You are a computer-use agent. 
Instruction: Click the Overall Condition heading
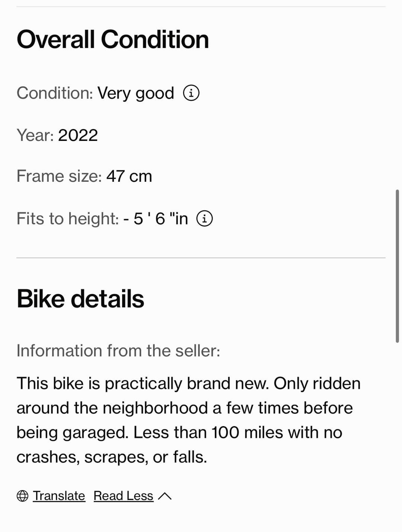(113, 39)
